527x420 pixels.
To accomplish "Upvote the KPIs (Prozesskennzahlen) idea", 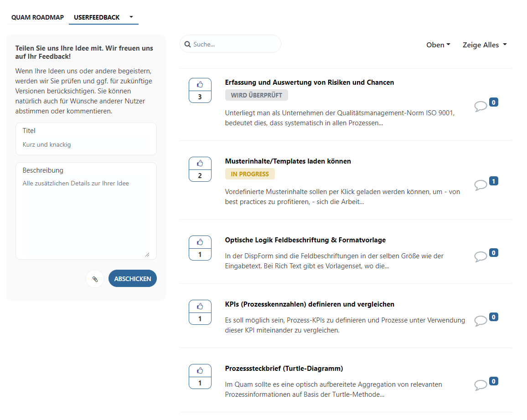I will pyautogui.click(x=200, y=307).
